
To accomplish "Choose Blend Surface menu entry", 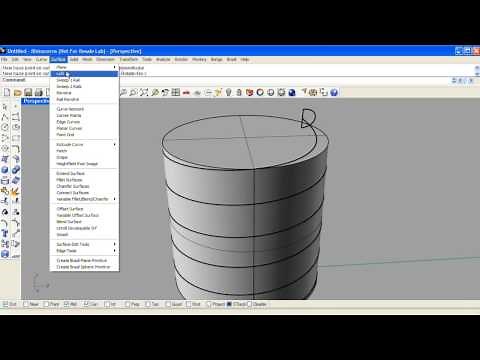I will click(84, 222).
